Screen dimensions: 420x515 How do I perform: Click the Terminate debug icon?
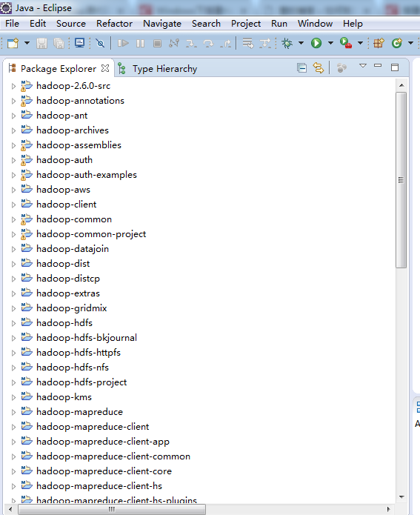point(157,43)
